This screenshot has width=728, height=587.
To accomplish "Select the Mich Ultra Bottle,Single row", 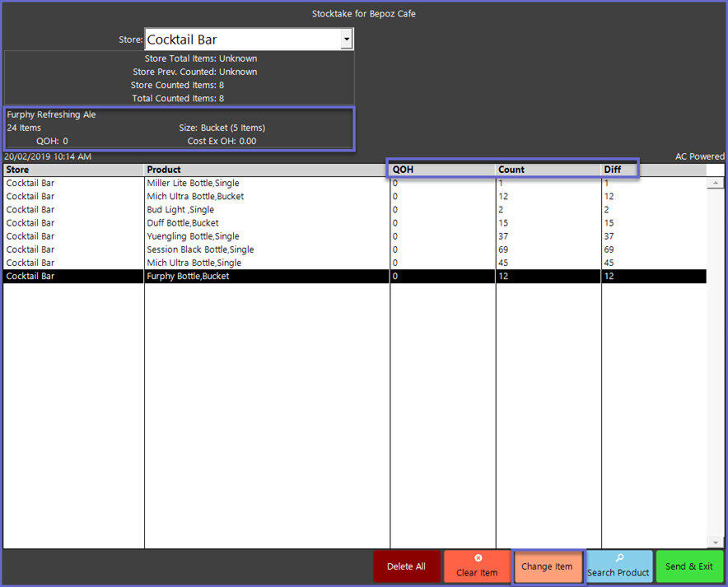I will (355, 263).
